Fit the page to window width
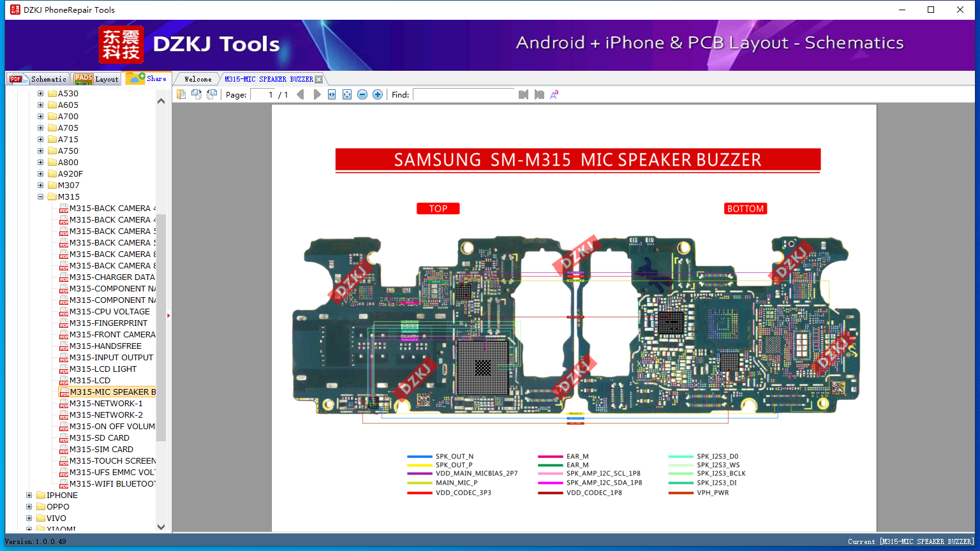 (x=332, y=94)
